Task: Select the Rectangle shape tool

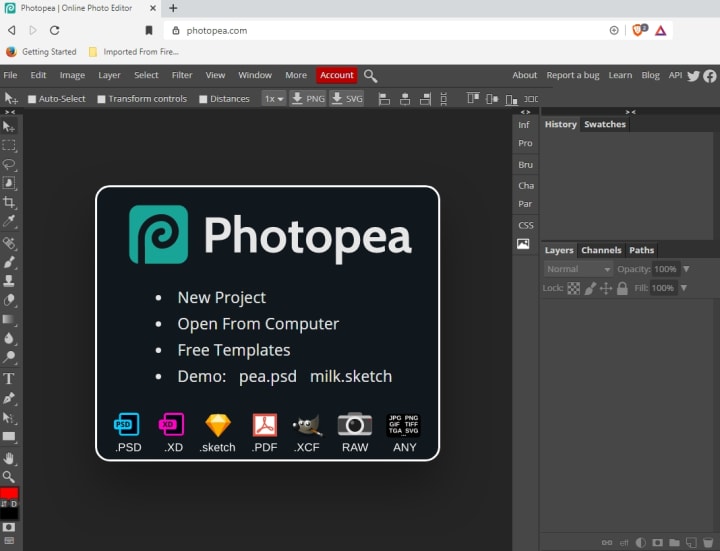Action: pyautogui.click(x=9, y=436)
